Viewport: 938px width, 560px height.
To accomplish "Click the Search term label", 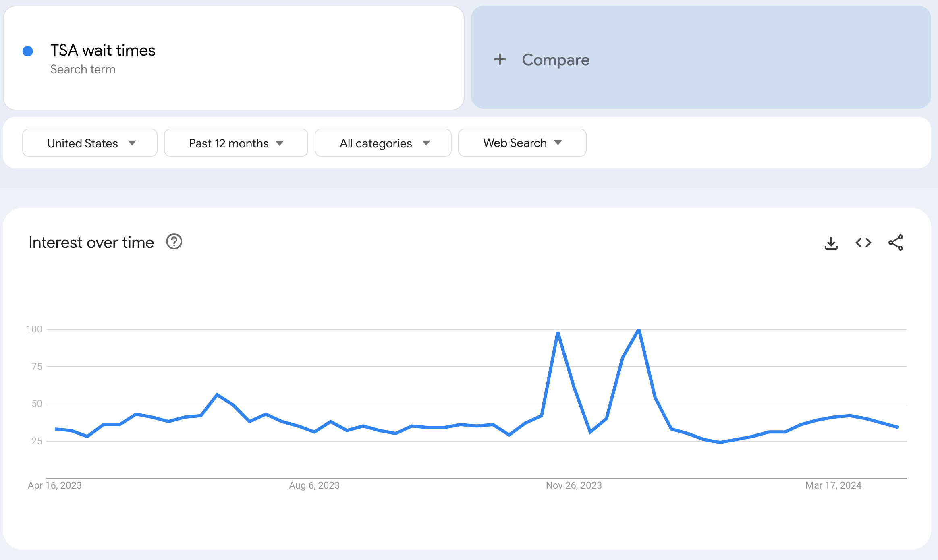I will [x=83, y=69].
